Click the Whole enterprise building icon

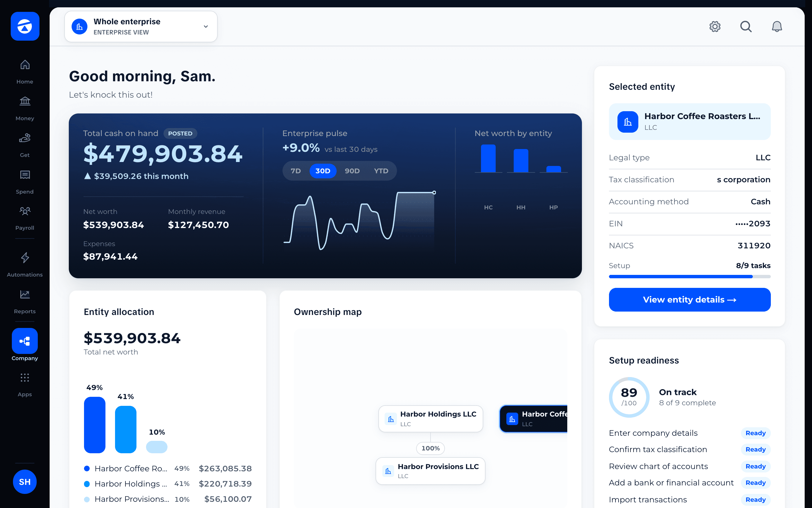80,27
